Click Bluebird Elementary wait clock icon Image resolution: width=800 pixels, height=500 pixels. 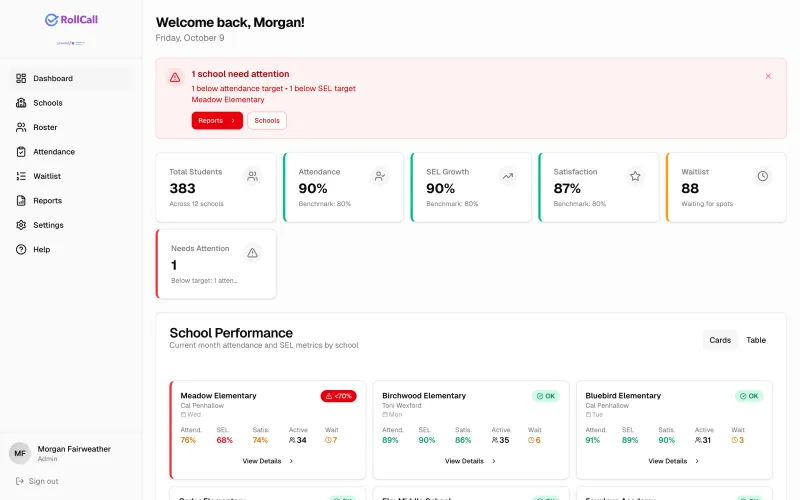[x=734, y=440]
